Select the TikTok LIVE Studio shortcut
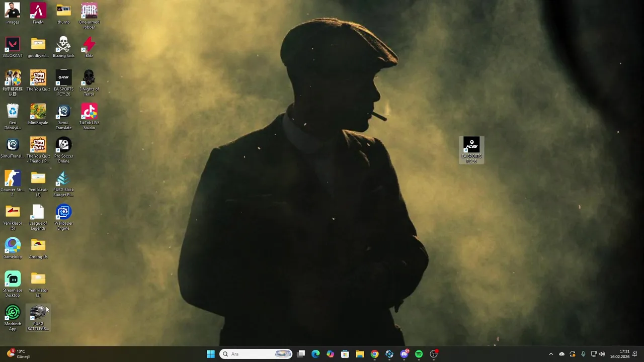The image size is (644, 362). click(x=89, y=117)
